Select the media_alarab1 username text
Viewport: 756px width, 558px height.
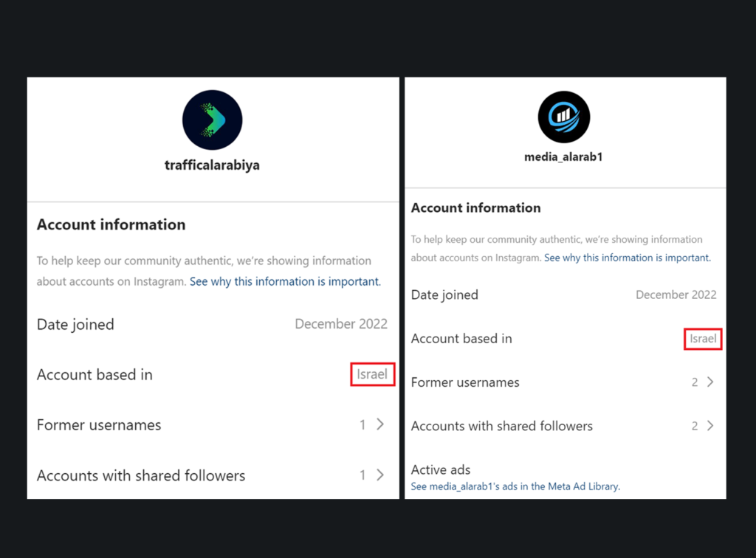(x=563, y=156)
